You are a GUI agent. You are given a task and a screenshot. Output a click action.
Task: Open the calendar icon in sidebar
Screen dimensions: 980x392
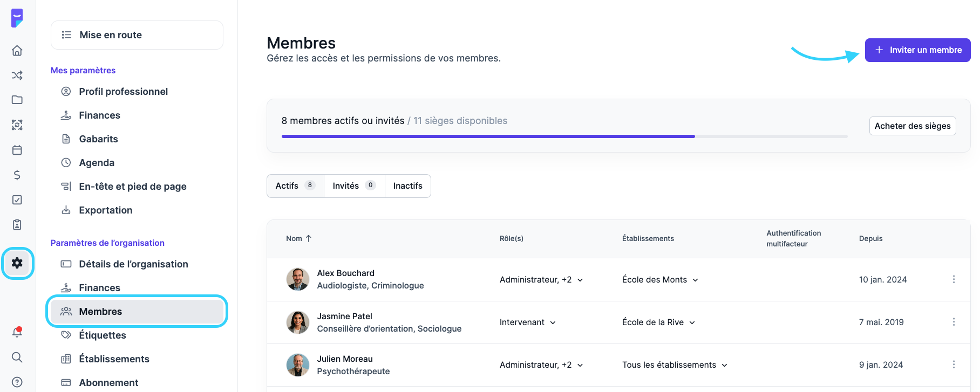click(x=17, y=150)
